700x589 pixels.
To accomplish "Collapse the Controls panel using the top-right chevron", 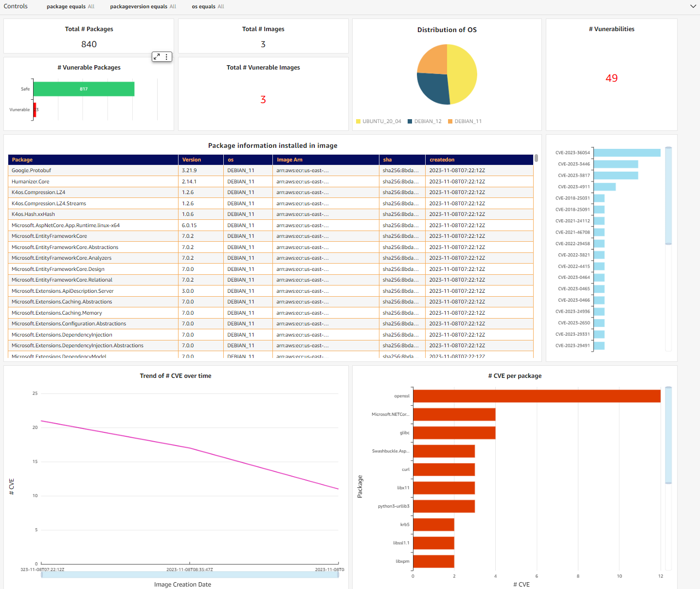I will (x=693, y=6).
